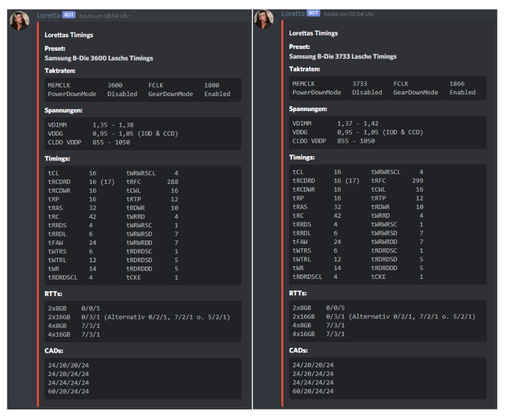Click the FCLK value 1800
The image size is (506, 420).
click(212, 86)
